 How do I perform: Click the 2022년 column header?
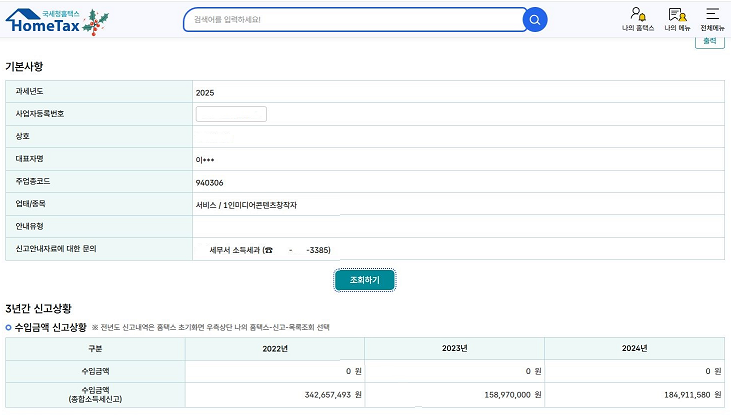(x=275, y=349)
